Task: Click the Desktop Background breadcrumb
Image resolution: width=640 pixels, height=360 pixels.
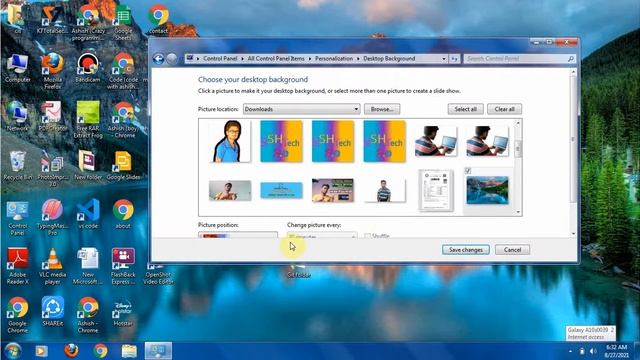Action: (389, 59)
